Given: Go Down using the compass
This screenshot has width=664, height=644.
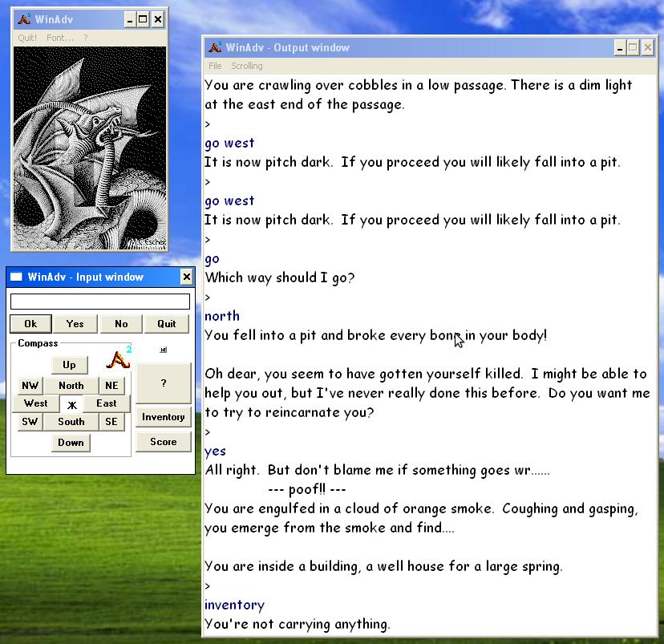Looking at the screenshot, I should (71, 443).
